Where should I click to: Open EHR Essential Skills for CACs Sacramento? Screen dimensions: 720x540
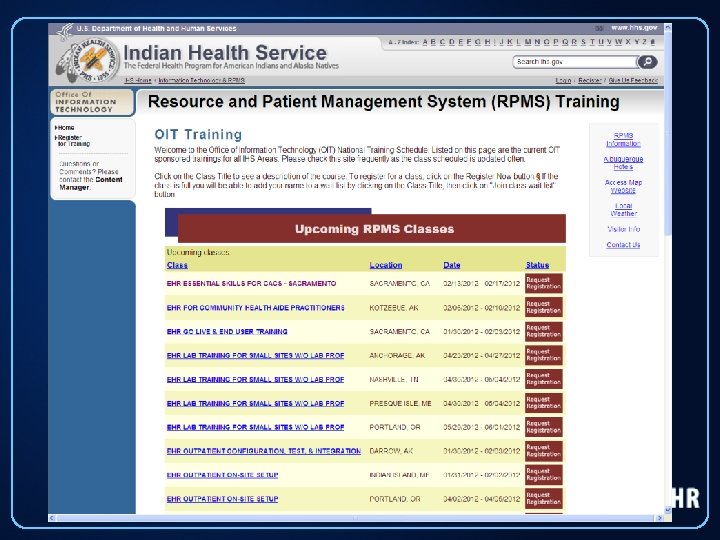pos(251,284)
